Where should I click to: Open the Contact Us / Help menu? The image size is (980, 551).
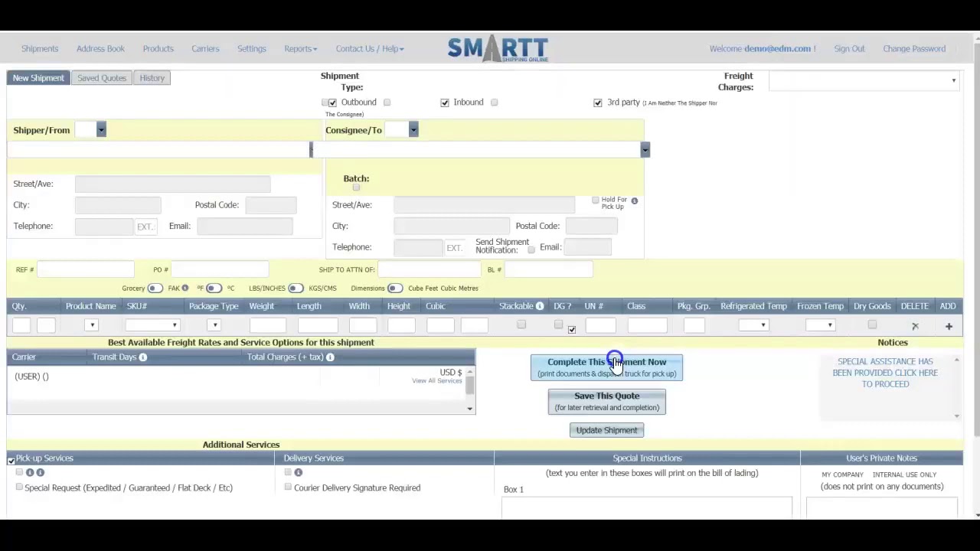[370, 49]
